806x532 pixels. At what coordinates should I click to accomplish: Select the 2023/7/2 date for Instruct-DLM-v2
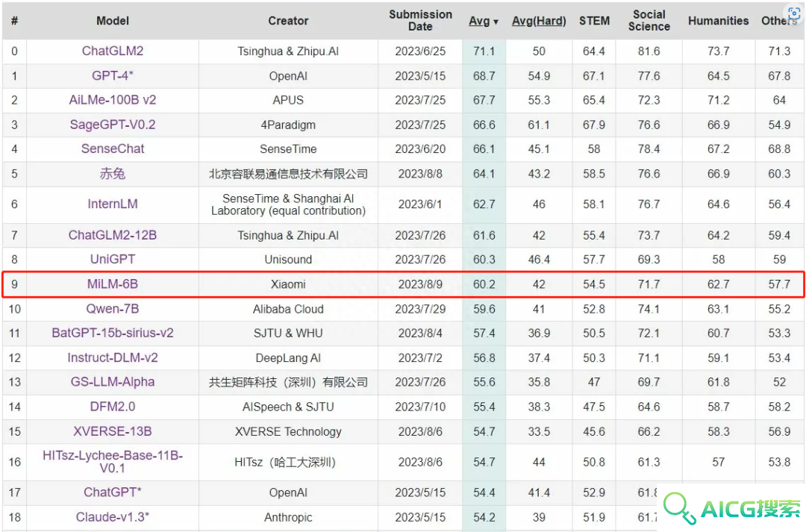point(420,357)
